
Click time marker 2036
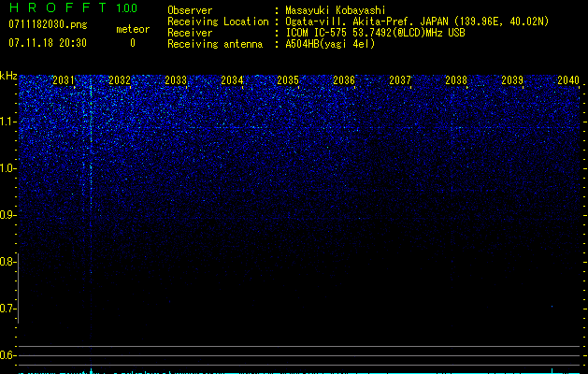pyautogui.click(x=344, y=80)
